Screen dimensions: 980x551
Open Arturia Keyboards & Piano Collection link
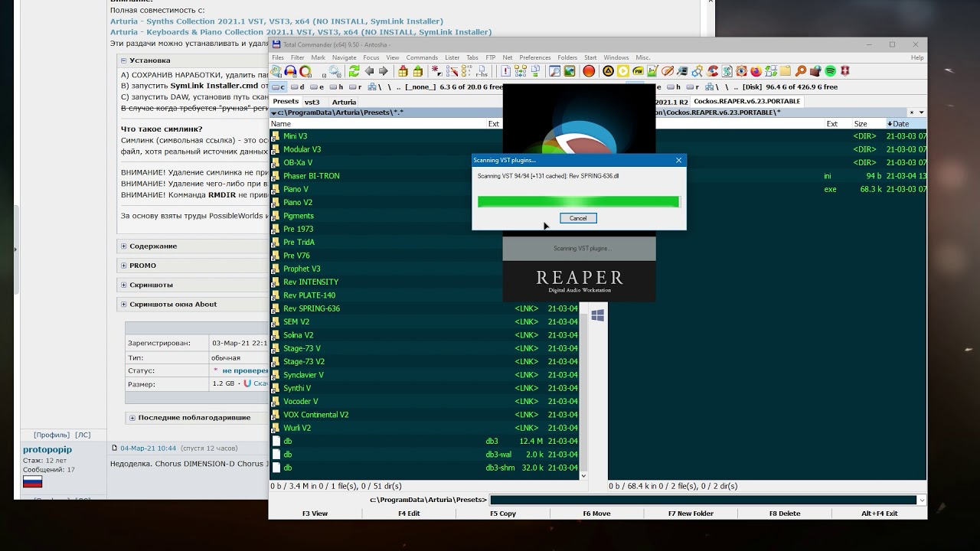301,32
